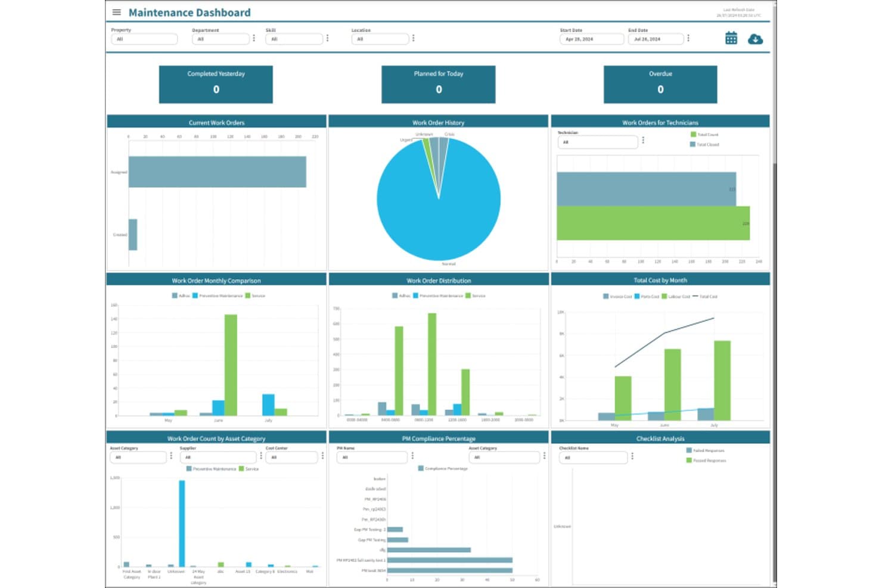Expand the Property filter dropdown

click(144, 39)
